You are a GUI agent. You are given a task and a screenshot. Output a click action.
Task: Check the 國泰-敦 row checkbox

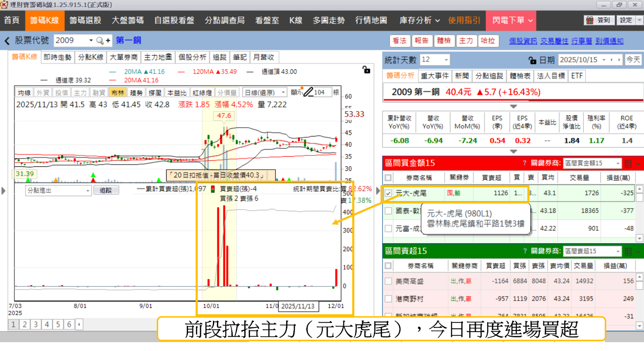(388, 211)
